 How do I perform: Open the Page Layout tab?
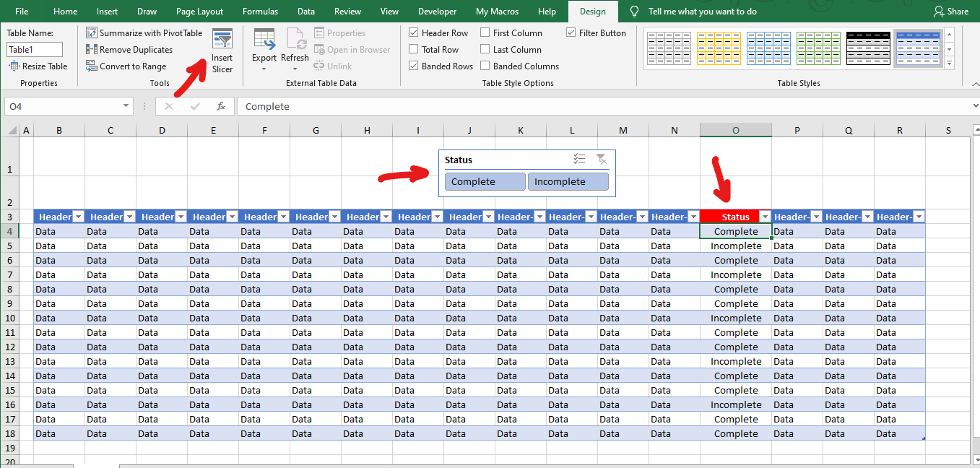[199, 12]
